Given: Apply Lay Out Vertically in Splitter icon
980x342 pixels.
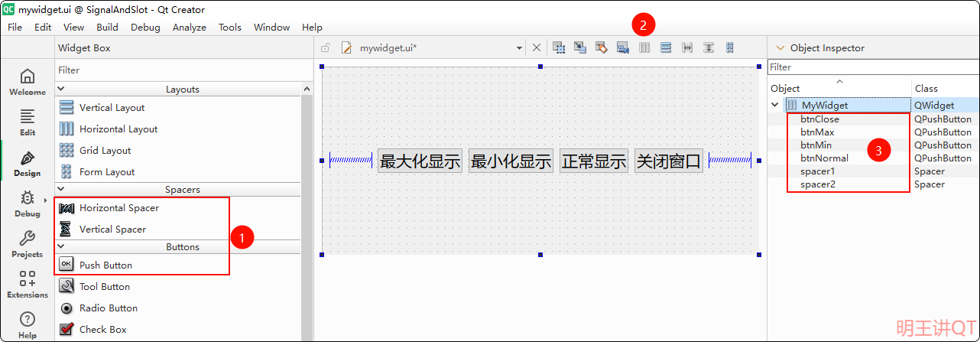Looking at the screenshot, I should coord(709,47).
